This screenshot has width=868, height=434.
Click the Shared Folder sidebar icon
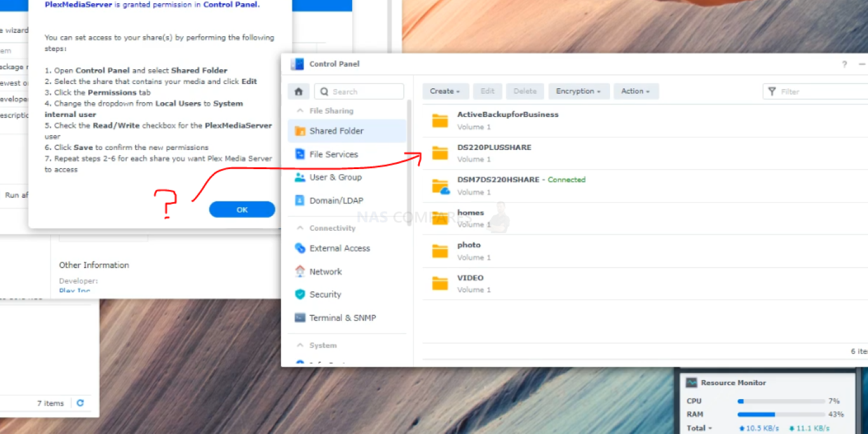300,131
